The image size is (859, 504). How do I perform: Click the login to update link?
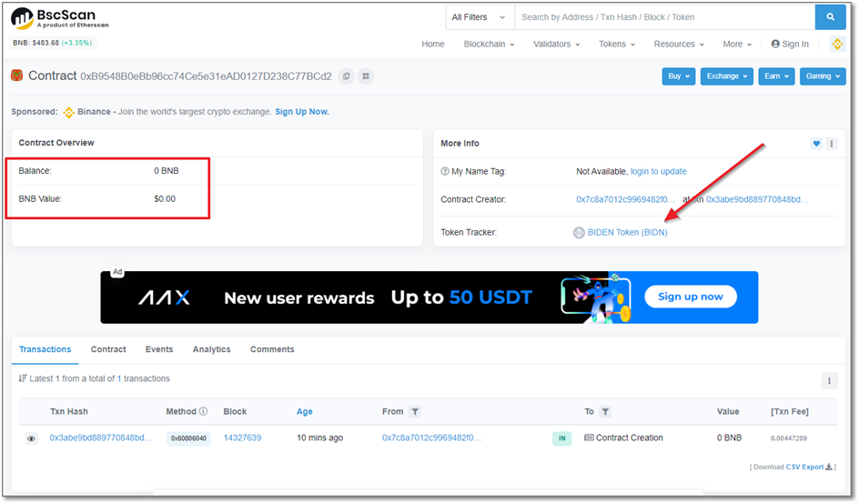(659, 171)
